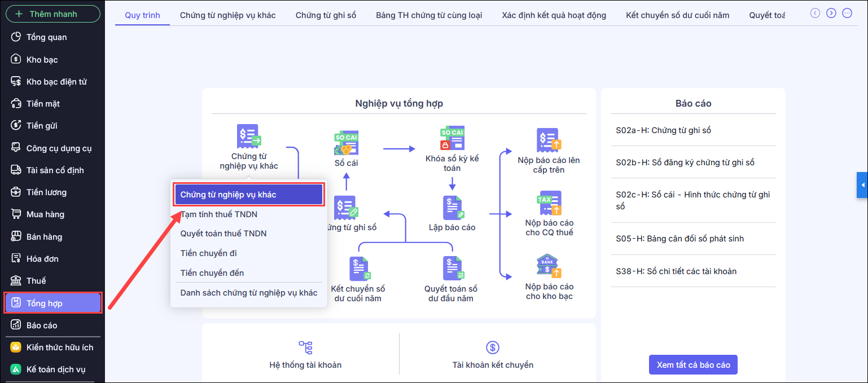The height and width of the screenshot is (383, 868).
Task: Click the Tài khoản kết chuyển dollar icon
Action: coord(493,347)
